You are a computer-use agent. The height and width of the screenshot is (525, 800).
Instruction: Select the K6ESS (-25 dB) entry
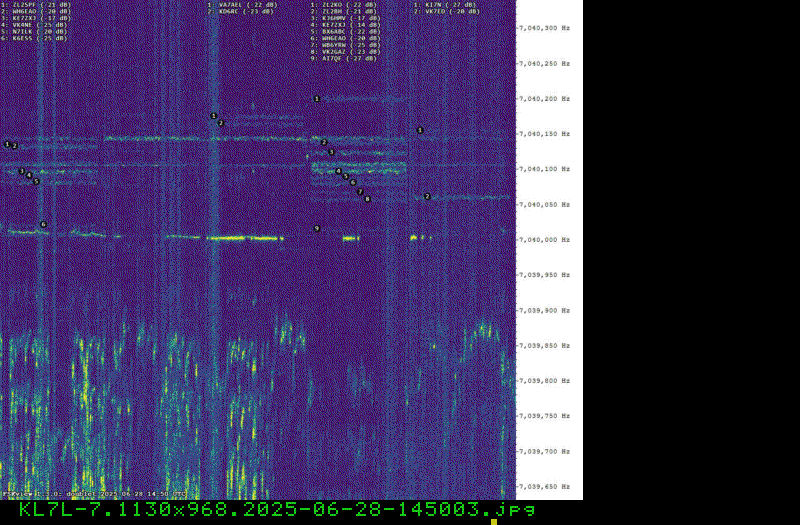(x=34, y=38)
